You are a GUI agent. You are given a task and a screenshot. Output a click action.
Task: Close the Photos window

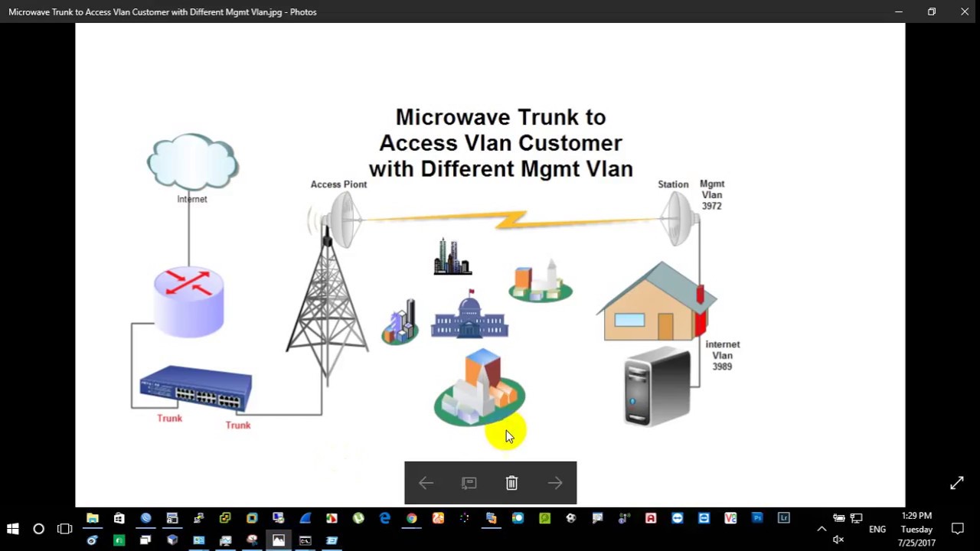point(965,11)
